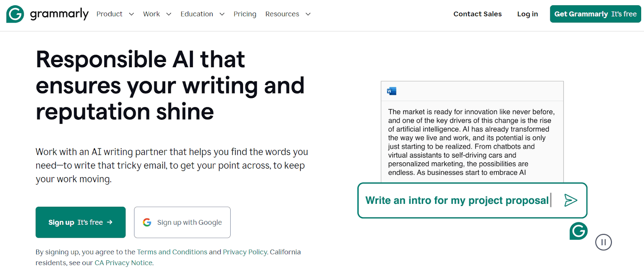Click Contact Sales link
This screenshot has width=644, height=276.
477,14
